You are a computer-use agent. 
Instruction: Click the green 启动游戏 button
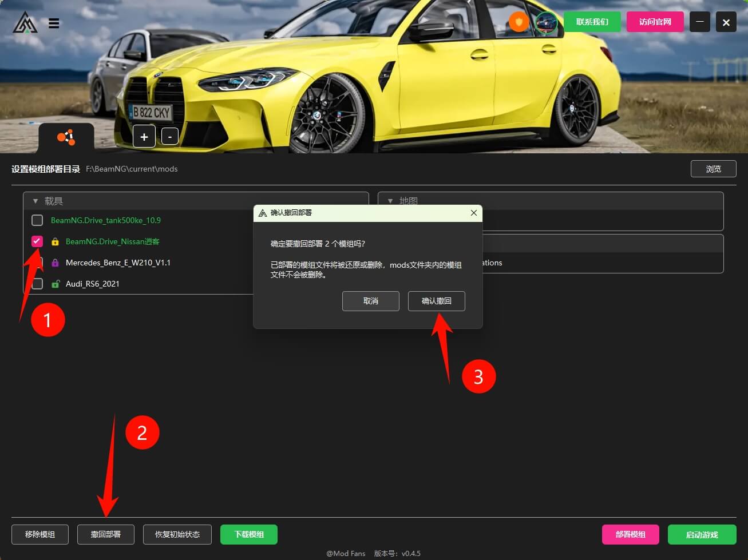(x=702, y=535)
